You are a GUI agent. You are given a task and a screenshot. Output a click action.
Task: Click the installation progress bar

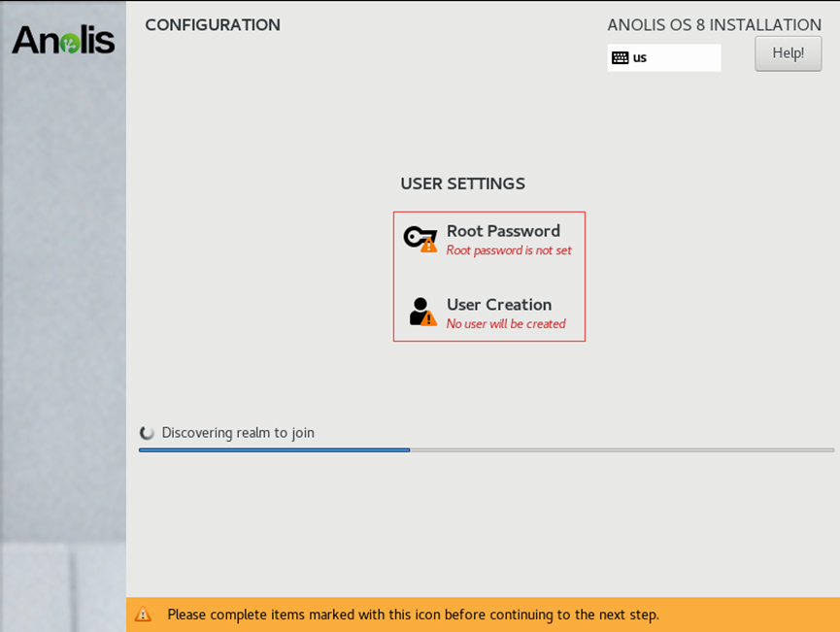(486, 450)
